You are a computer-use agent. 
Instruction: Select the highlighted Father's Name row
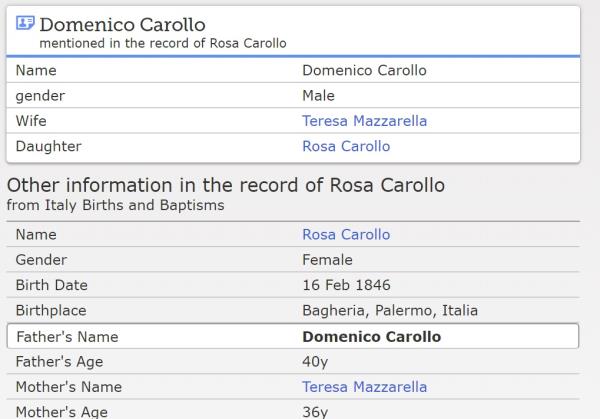[x=292, y=337]
